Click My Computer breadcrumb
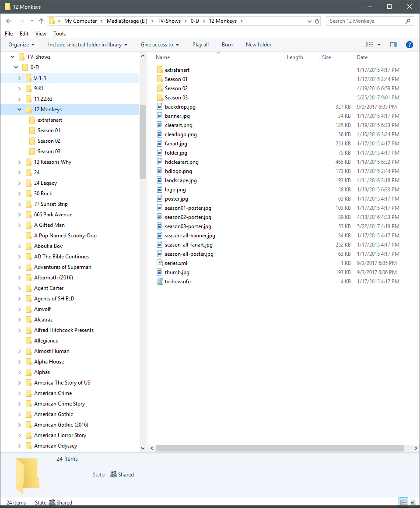 pyautogui.click(x=80, y=21)
